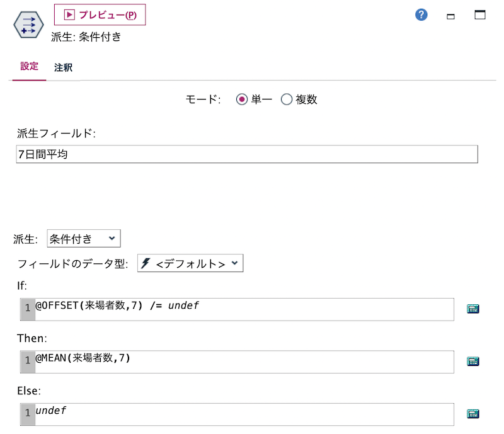Click the プレビュー(P) button

click(101, 14)
